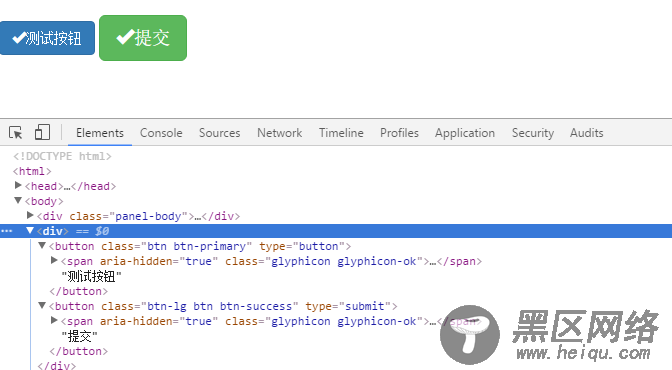Expand the span arrow inside btn-primary button
The width and height of the screenshot is (672, 370).
pyautogui.click(x=54, y=260)
